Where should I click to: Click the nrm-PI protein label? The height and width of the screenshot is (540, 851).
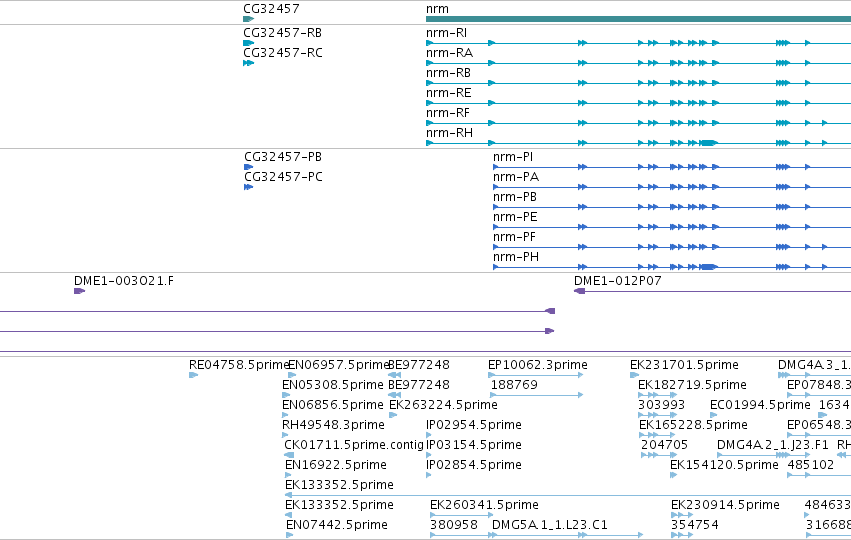[513, 157]
